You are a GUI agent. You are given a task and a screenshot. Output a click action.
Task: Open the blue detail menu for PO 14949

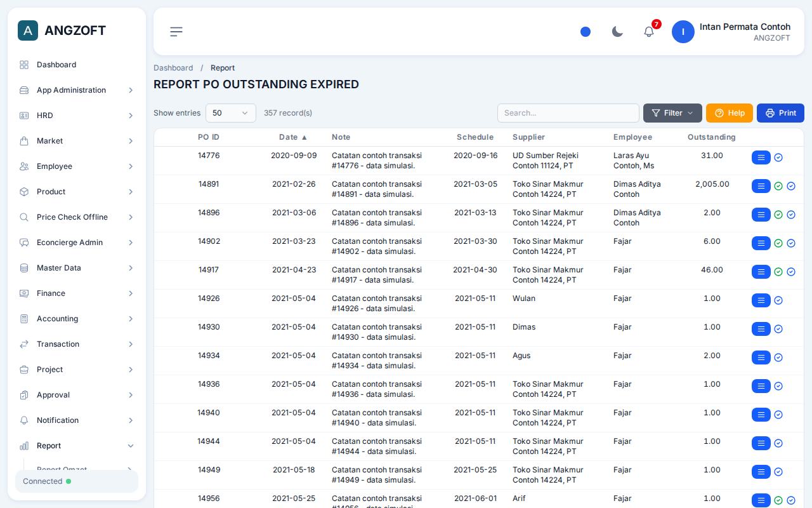coord(761,472)
